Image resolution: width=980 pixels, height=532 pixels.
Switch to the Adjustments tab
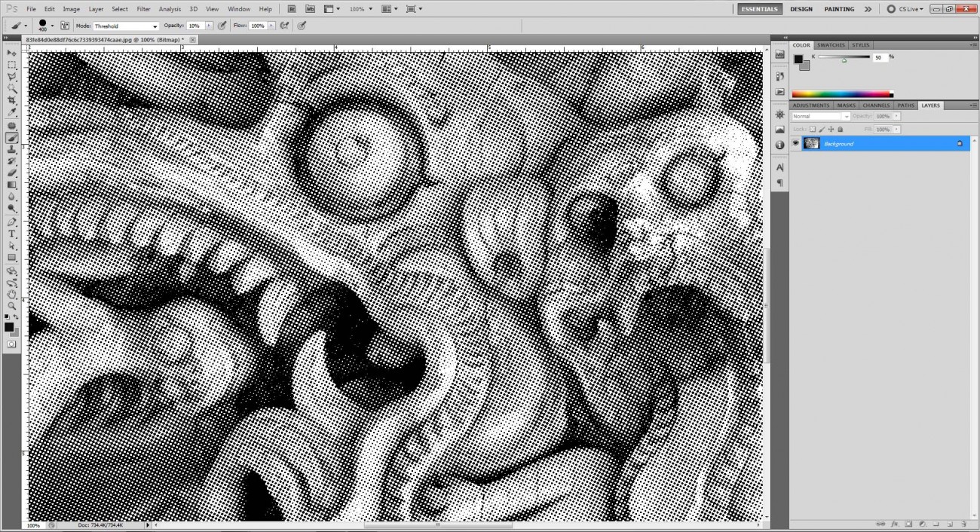pos(811,105)
